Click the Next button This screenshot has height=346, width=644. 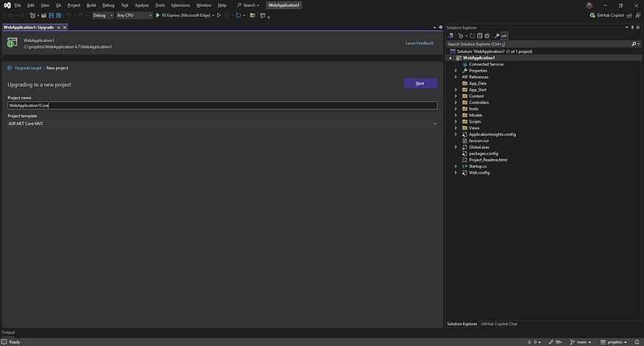(x=420, y=83)
